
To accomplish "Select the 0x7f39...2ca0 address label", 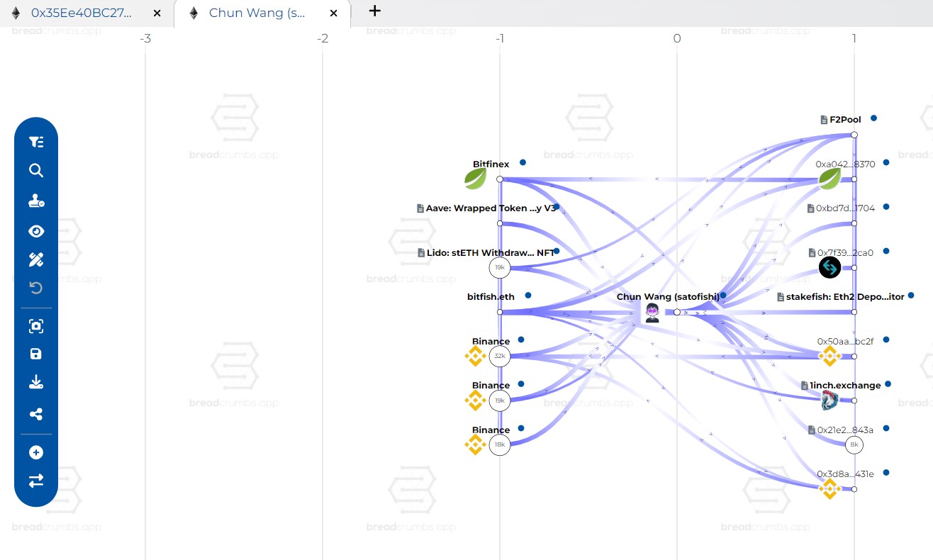I will pyautogui.click(x=845, y=253).
